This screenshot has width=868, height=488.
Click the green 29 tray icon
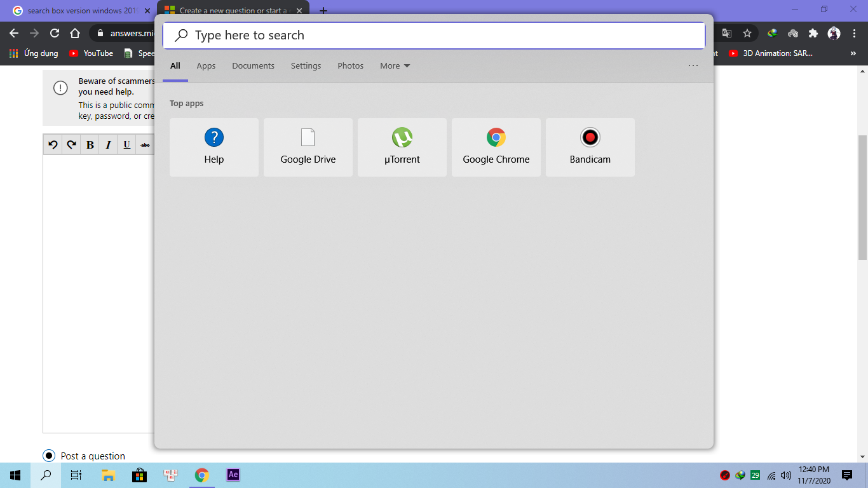pyautogui.click(x=755, y=475)
